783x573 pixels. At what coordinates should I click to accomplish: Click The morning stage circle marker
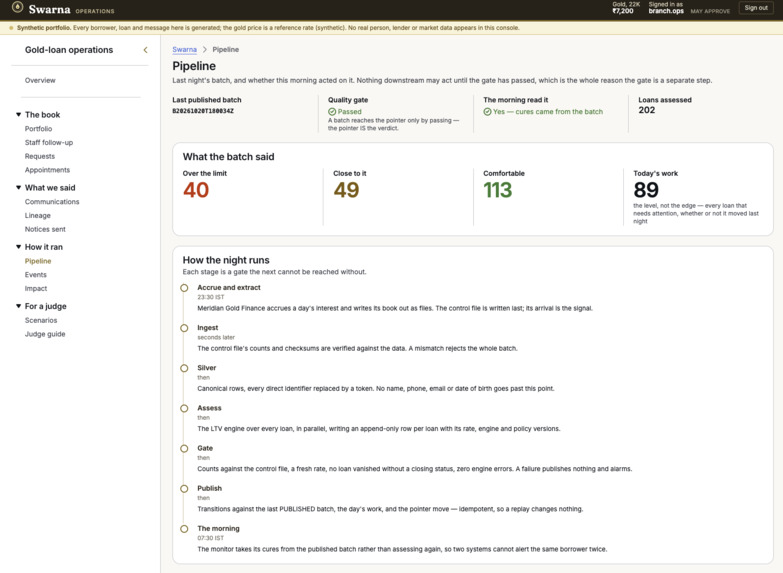(x=184, y=529)
